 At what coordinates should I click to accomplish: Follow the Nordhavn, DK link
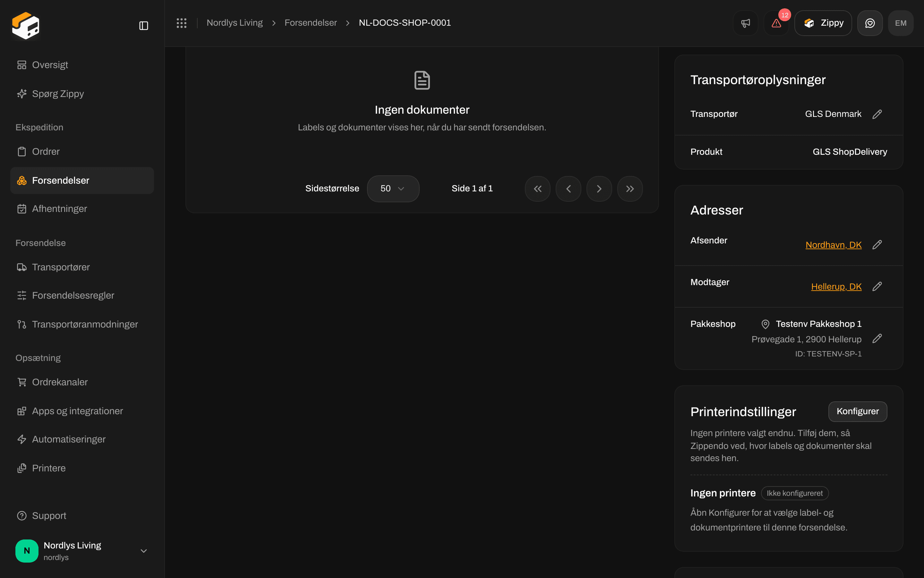click(x=834, y=245)
